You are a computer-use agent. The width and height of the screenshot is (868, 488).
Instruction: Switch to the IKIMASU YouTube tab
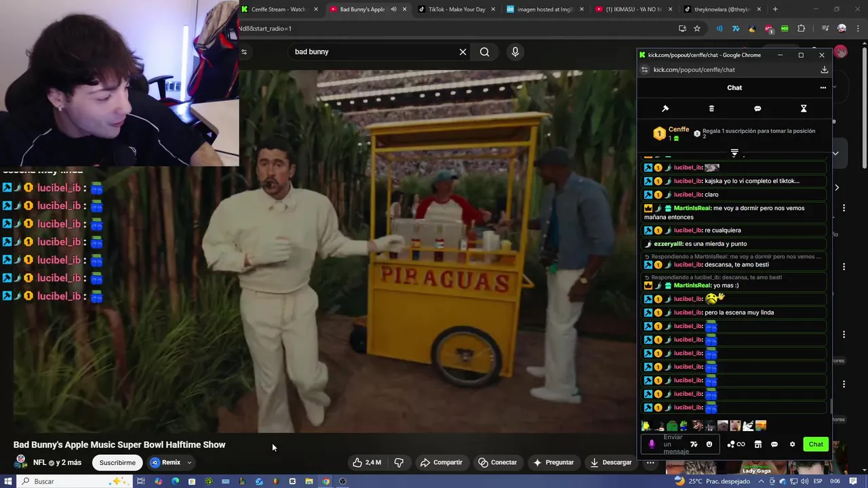click(633, 9)
